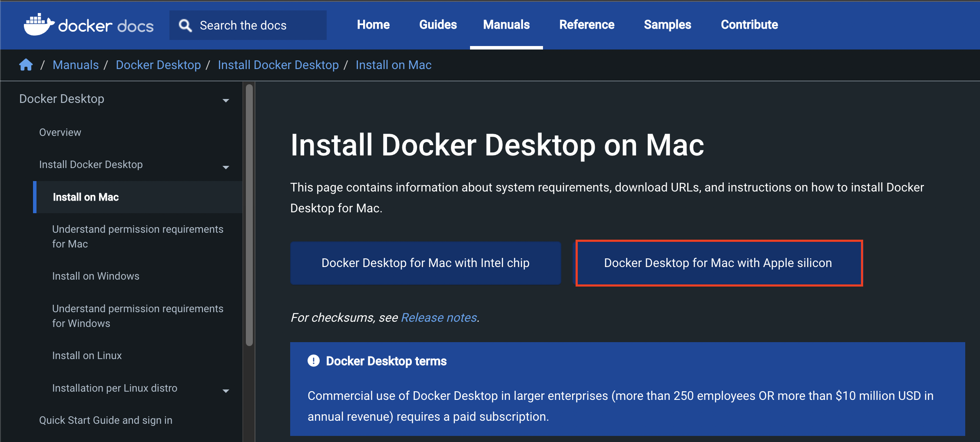
Task: Open the Home nav item
Action: click(373, 25)
